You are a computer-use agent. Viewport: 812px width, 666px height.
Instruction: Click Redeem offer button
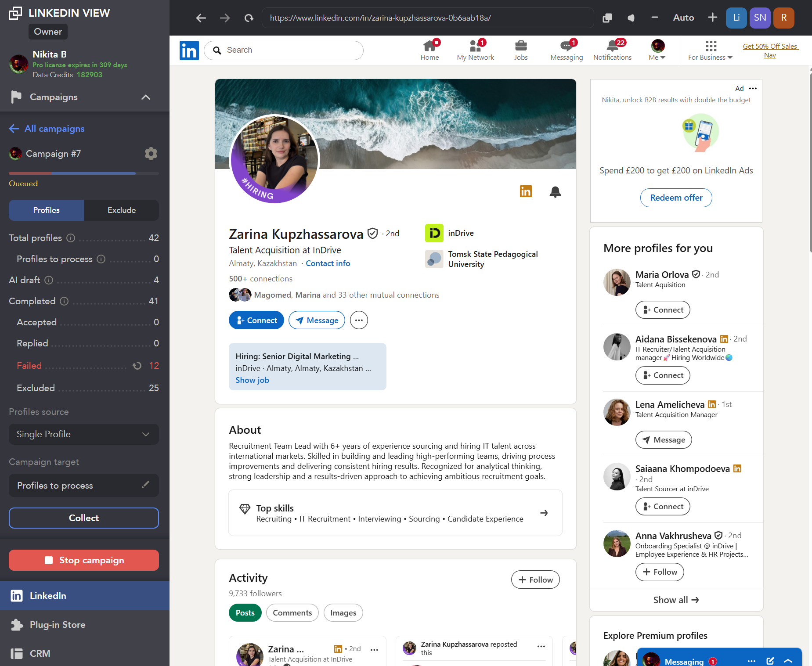point(676,198)
